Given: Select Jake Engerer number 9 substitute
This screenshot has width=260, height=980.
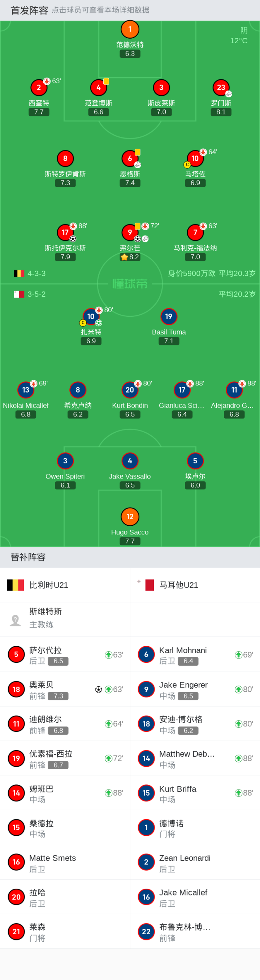Looking at the screenshot, I should coord(195,689).
